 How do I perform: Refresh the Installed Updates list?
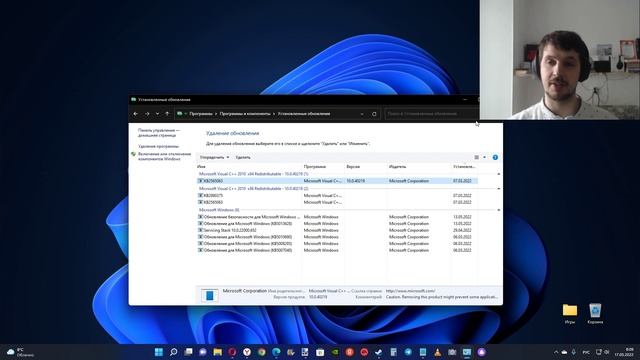(374, 114)
